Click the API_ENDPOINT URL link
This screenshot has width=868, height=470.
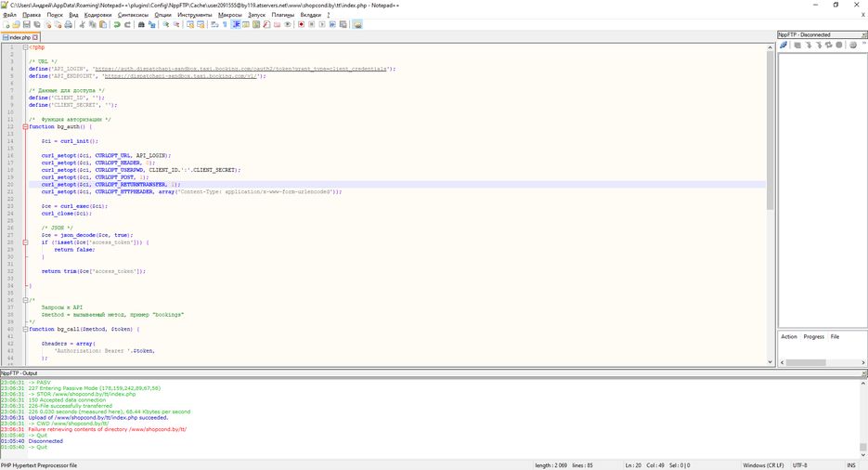tap(181, 76)
